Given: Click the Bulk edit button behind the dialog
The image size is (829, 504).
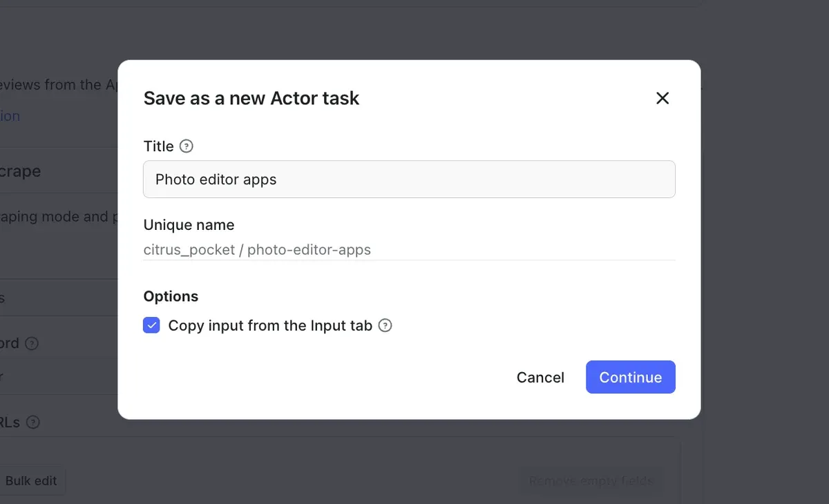Looking at the screenshot, I should pyautogui.click(x=31, y=481).
